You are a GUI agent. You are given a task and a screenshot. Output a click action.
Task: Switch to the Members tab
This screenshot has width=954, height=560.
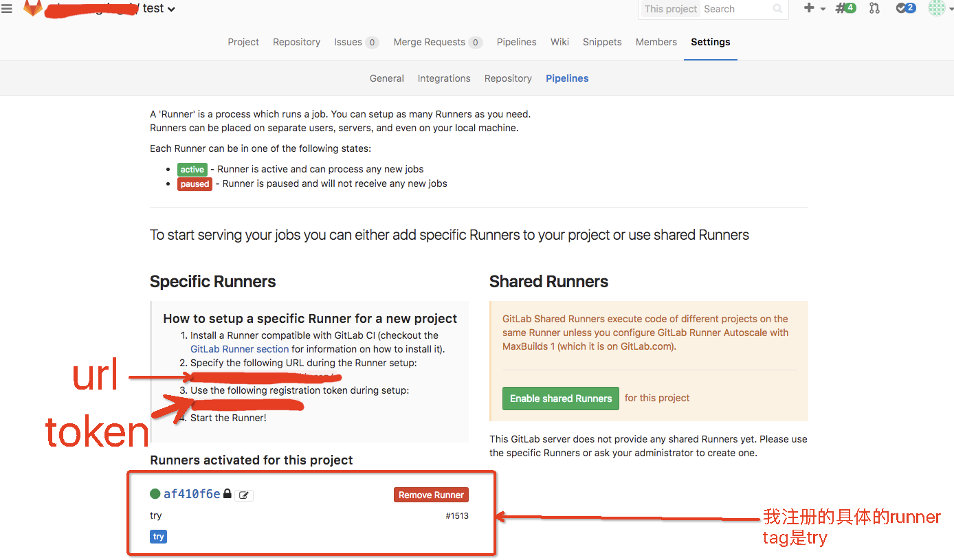coord(656,42)
